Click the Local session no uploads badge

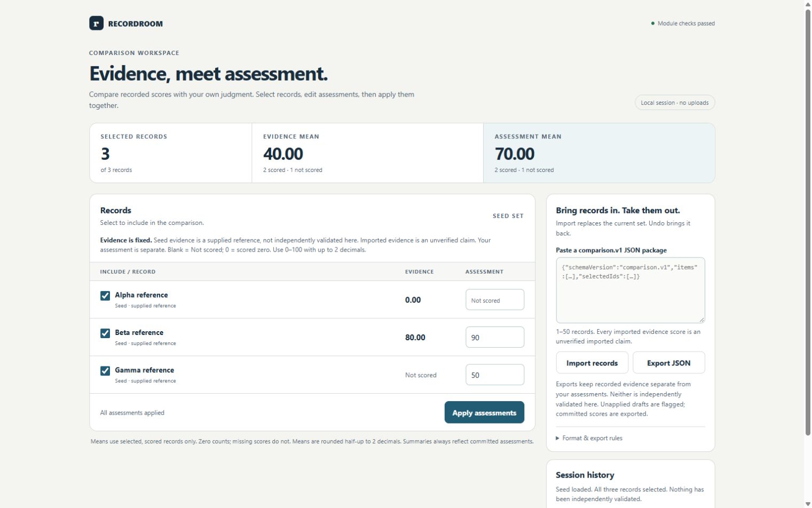[x=675, y=103]
